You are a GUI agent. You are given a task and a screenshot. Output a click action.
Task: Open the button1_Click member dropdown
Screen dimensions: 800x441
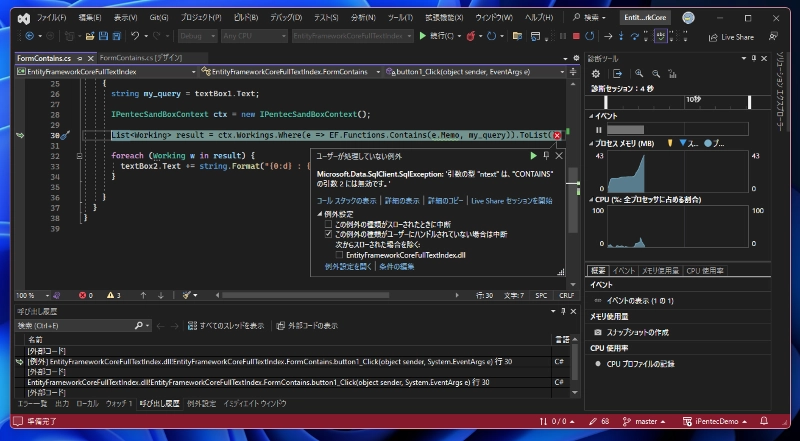(475, 72)
